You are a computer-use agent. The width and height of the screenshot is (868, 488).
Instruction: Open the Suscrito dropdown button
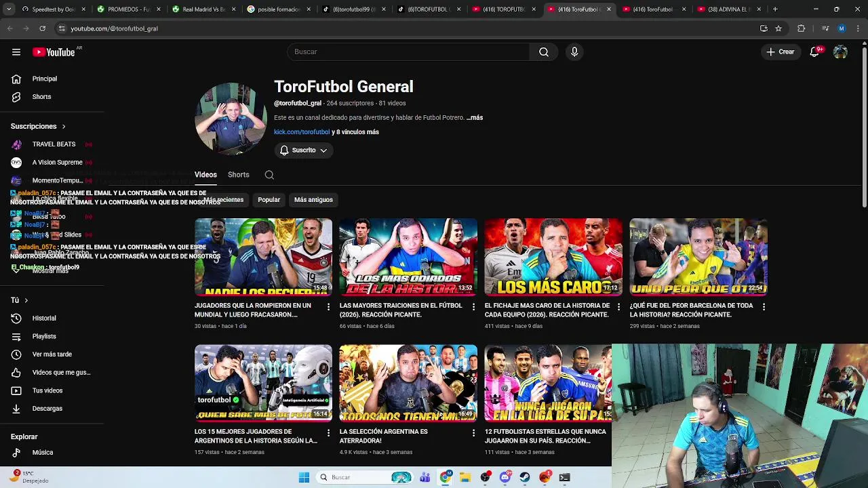pyautogui.click(x=303, y=150)
